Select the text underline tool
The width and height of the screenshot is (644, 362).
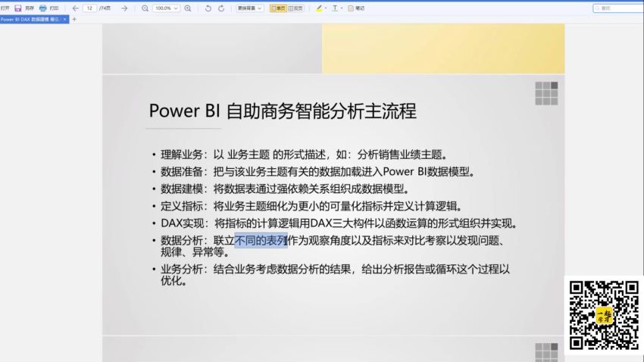[x=335, y=8]
